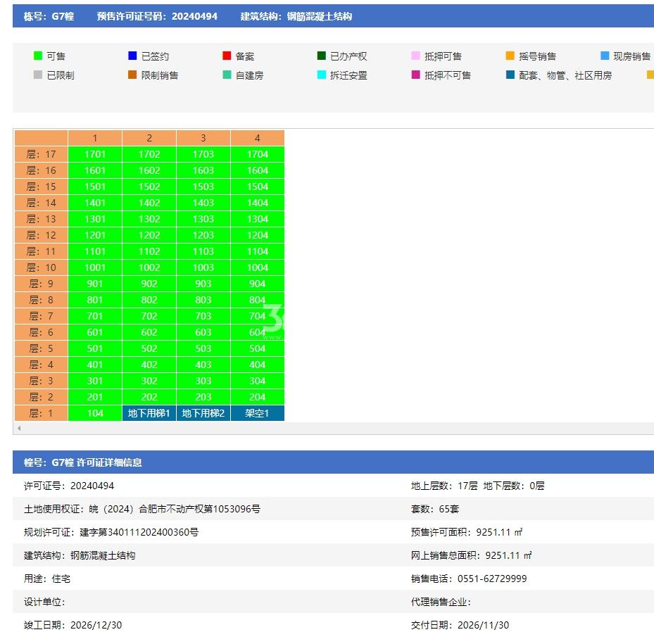Viewport: 654px width, 644px height.
Task: Select unit 501
Action: [95, 348]
